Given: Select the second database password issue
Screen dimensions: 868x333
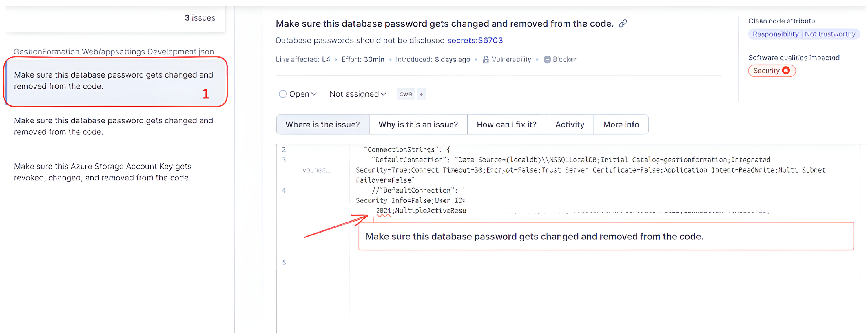Looking at the screenshot, I should 114,126.
